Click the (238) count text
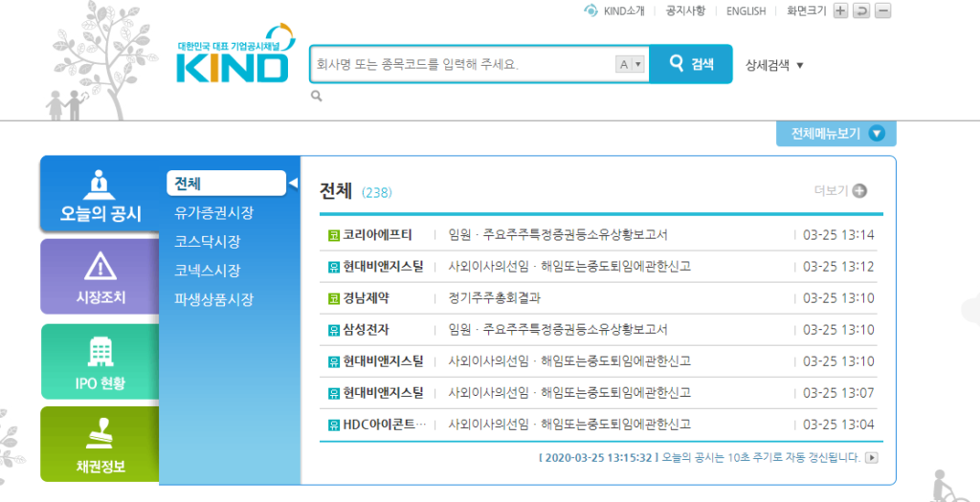The width and height of the screenshot is (980, 502). [377, 193]
